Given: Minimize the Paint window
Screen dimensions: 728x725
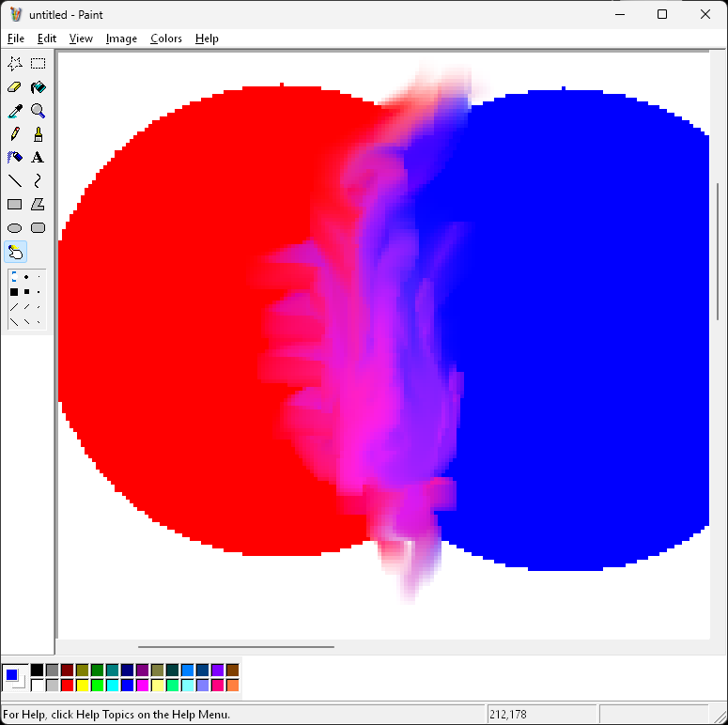Looking at the screenshot, I should pyautogui.click(x=620, y=14).
